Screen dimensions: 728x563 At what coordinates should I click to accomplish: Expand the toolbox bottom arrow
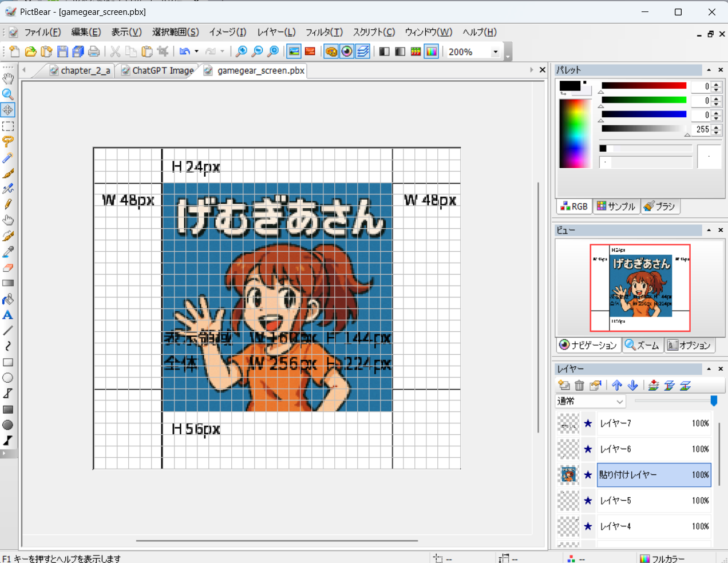(x=3, y=453)
